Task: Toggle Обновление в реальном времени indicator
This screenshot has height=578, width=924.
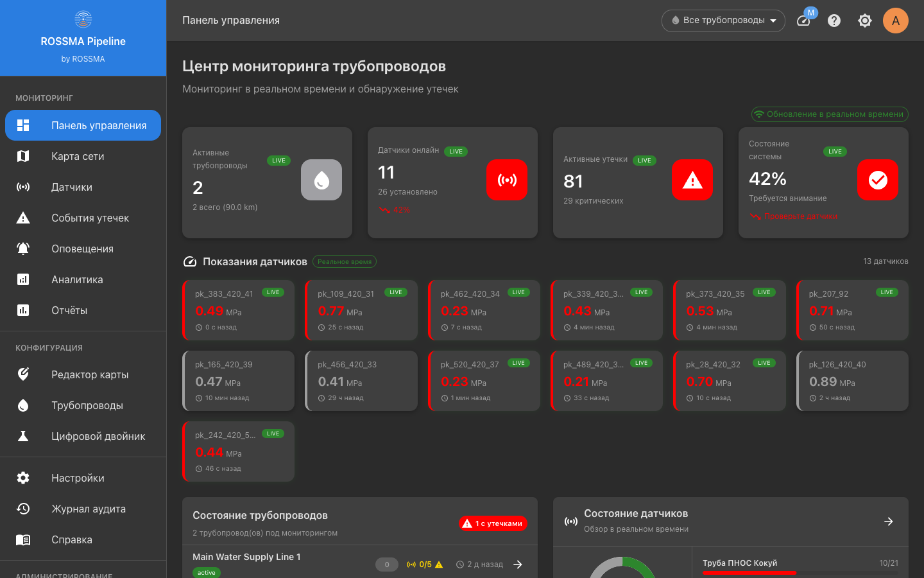Action: [x=830, y=114]
